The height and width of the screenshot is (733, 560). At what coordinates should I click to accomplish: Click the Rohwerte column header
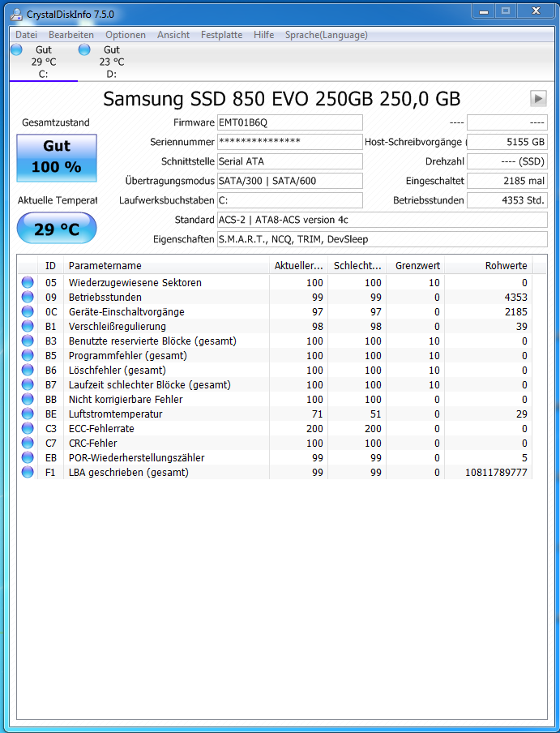click(x=488, y=265)
